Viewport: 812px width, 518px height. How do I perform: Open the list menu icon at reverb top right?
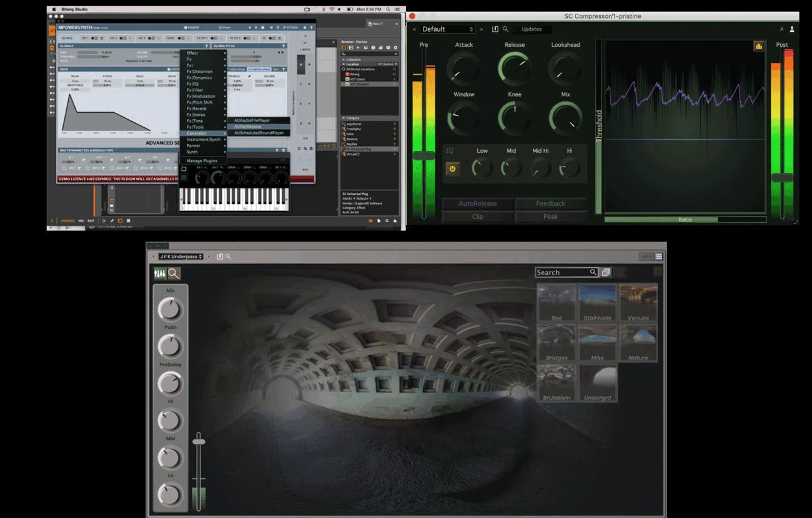click(x=659, y=257)
